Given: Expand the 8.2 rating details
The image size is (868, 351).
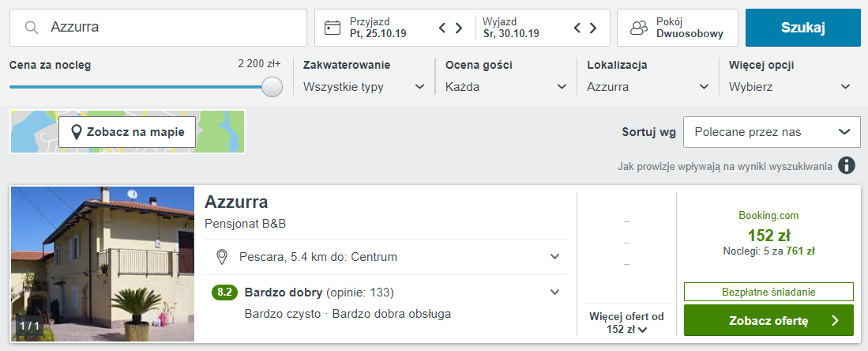Looking at the screenshot, I should tap(555, 292).
